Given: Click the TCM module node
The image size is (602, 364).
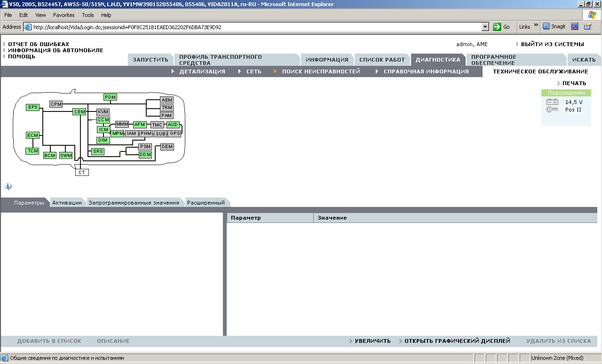Looking at the screenshot, I should (32, 151).
